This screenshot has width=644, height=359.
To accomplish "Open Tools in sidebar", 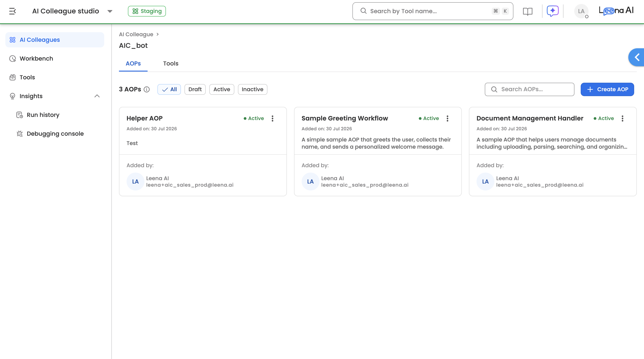I will [55, 77].
